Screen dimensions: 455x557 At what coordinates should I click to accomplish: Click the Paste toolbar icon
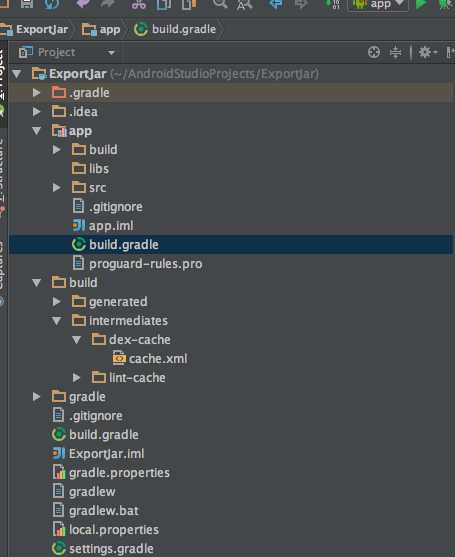pyautogui.click(x=189, y=4)
